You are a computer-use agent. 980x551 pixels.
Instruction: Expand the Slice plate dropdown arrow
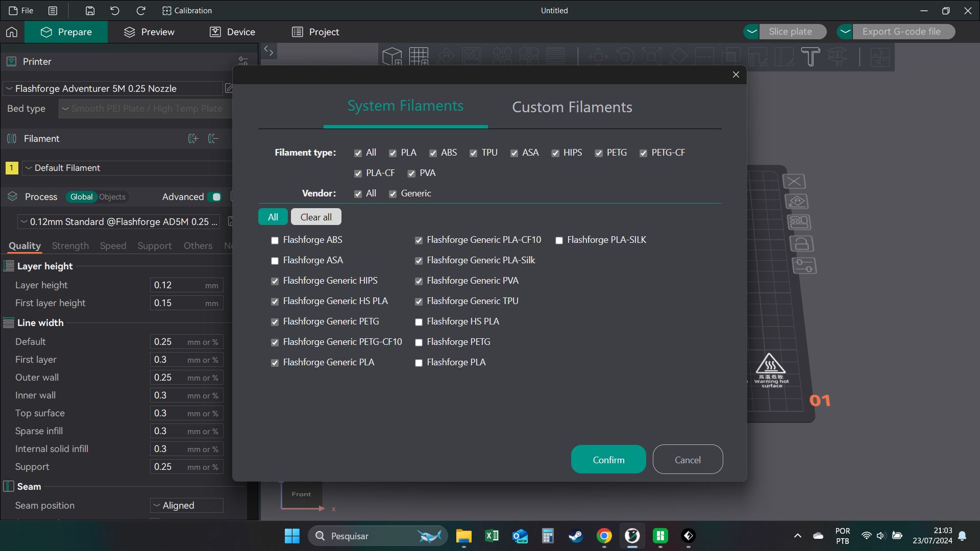(751, 32)
